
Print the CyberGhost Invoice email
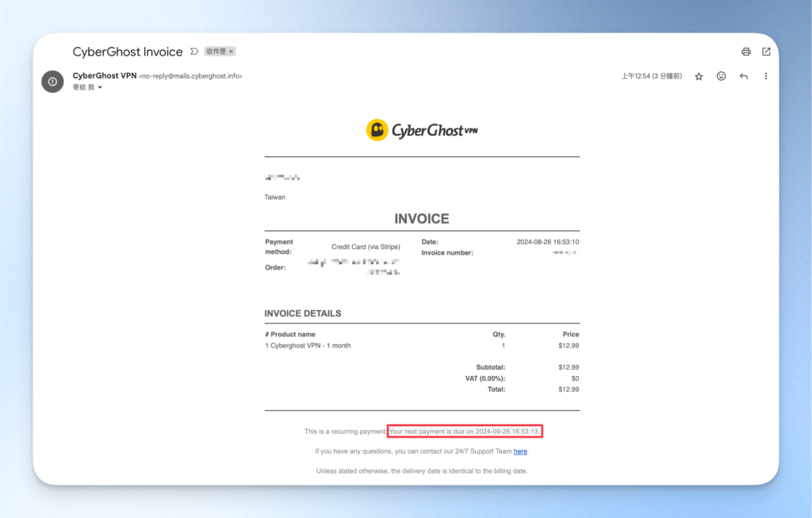point(745,52)
